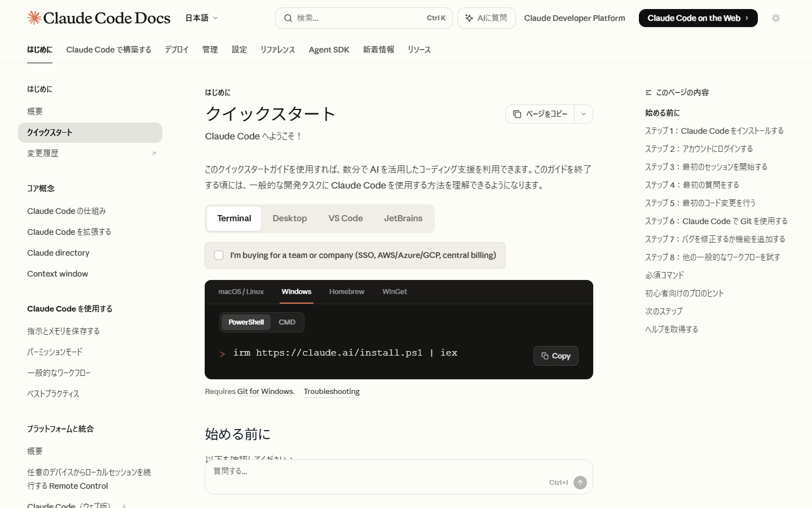Open Claude Code を拡張する in sidebar

90,232
